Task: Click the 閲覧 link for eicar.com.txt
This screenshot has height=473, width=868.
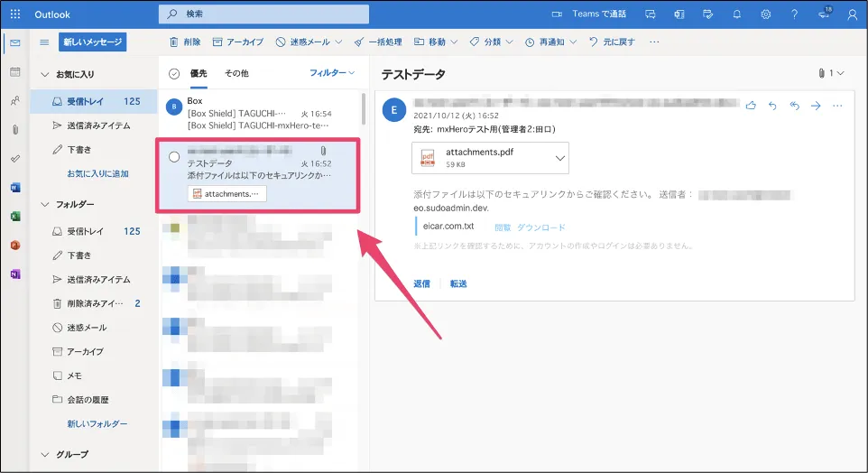Action: pos(503,227)
